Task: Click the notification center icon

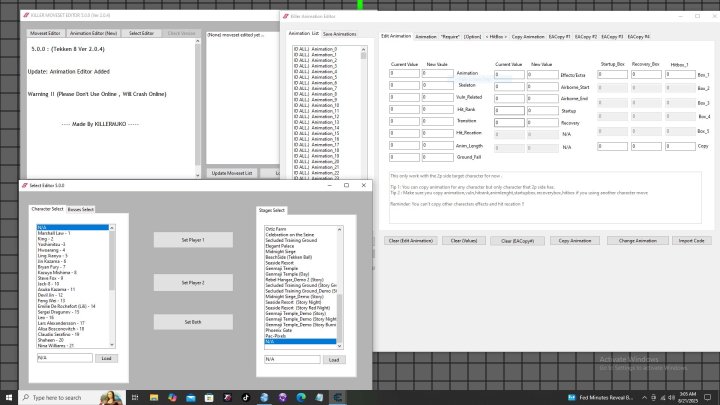Action: point(708,398)
